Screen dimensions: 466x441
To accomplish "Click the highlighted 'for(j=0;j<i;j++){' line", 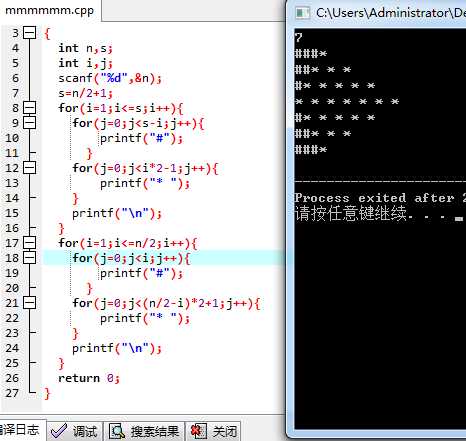I will point(131,258).
